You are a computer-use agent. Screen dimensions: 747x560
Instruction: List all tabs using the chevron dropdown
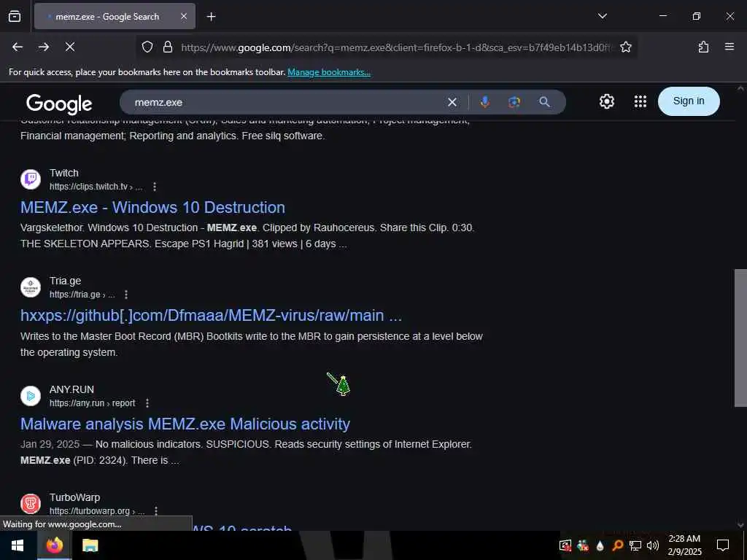(602, 16)
